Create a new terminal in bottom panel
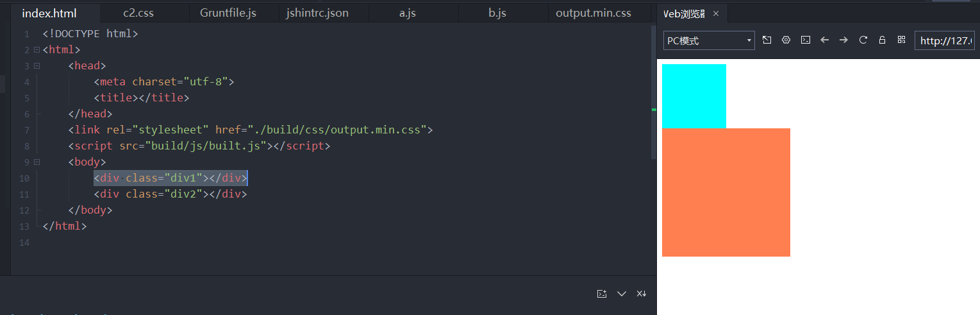Image resolution: width=980 pixels, height=315 pixels. (602, 294)
